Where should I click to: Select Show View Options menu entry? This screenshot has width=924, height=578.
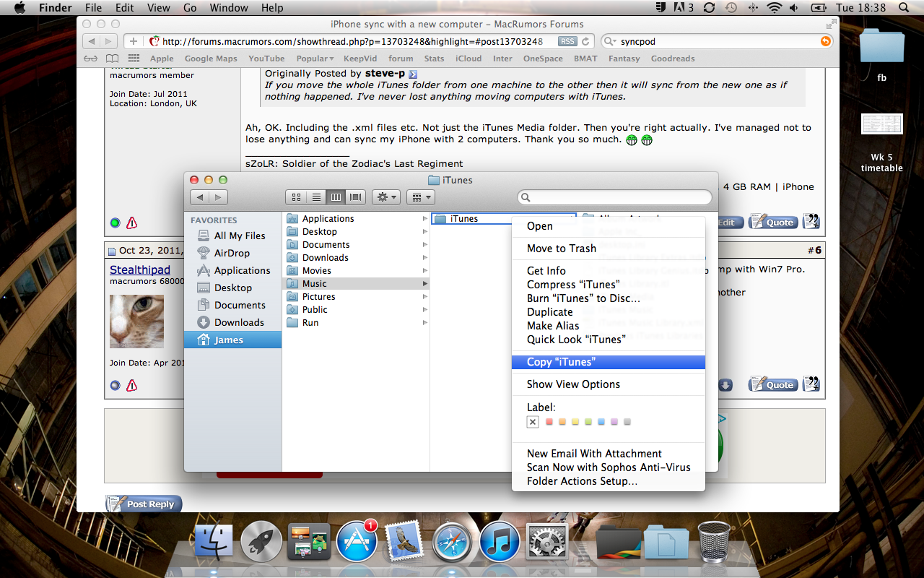coord(608,384)
